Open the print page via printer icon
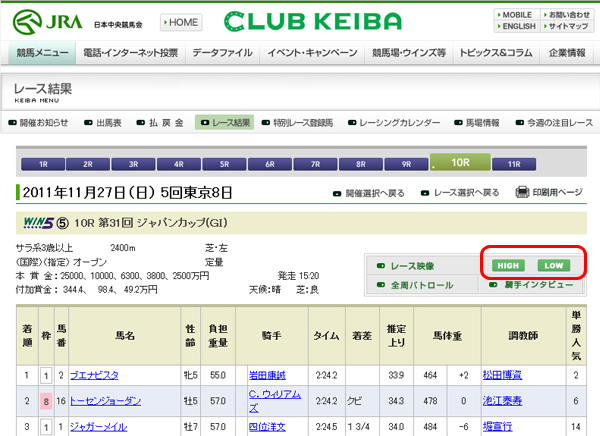This screenshot has width=600, height=436. pos(522,192)
